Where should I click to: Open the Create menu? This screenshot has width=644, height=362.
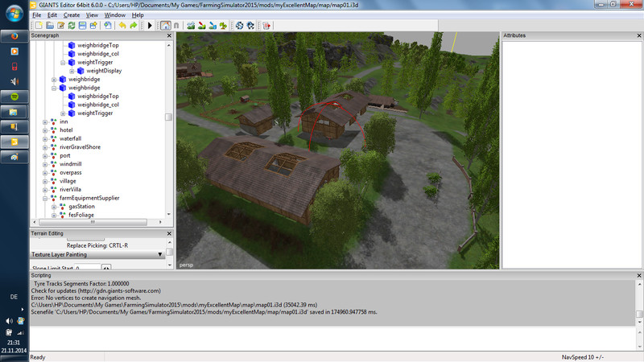point(72,15)
